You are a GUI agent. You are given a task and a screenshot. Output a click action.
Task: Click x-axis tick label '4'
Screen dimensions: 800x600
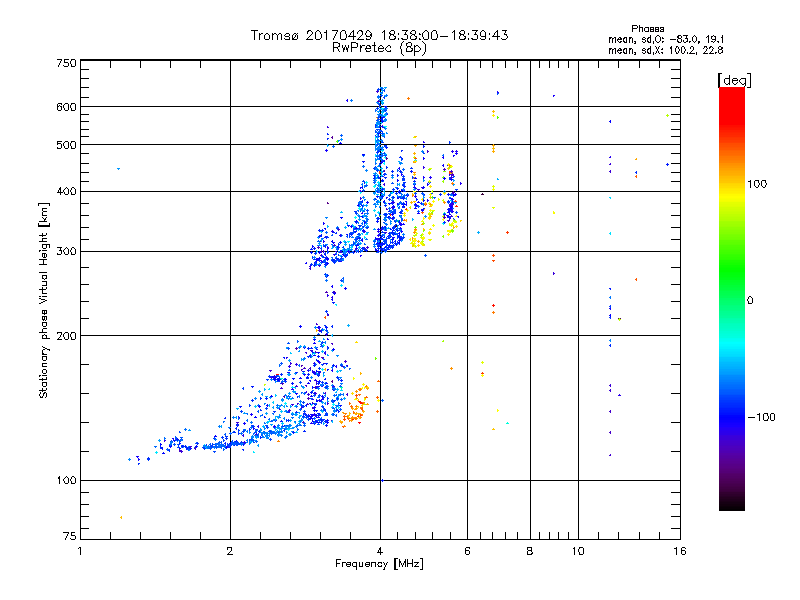380,551
